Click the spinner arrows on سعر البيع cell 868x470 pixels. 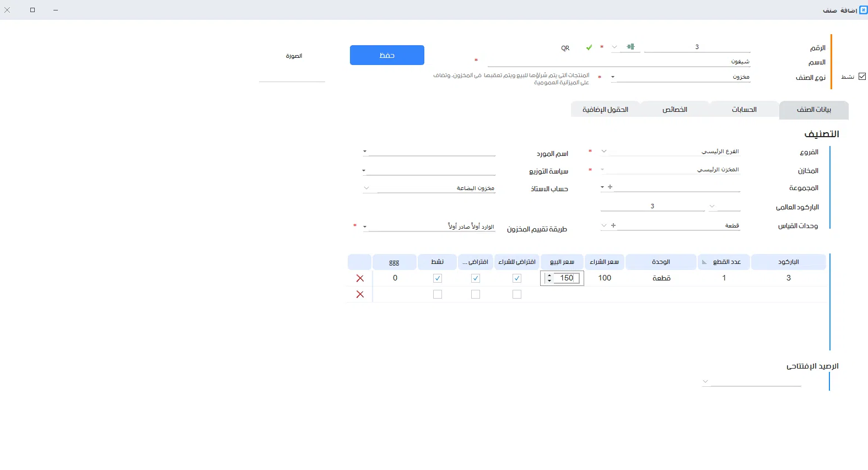(549, 278)
